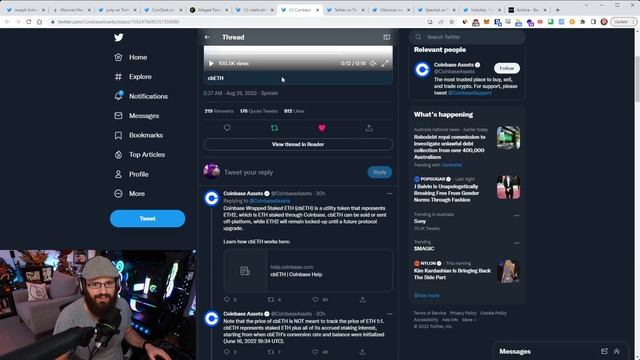Click the reader view icon beside Thread header

387,37
